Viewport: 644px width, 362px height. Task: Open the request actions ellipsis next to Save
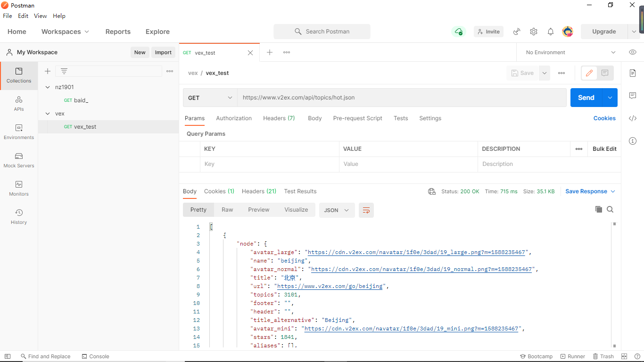pos(561,73)
